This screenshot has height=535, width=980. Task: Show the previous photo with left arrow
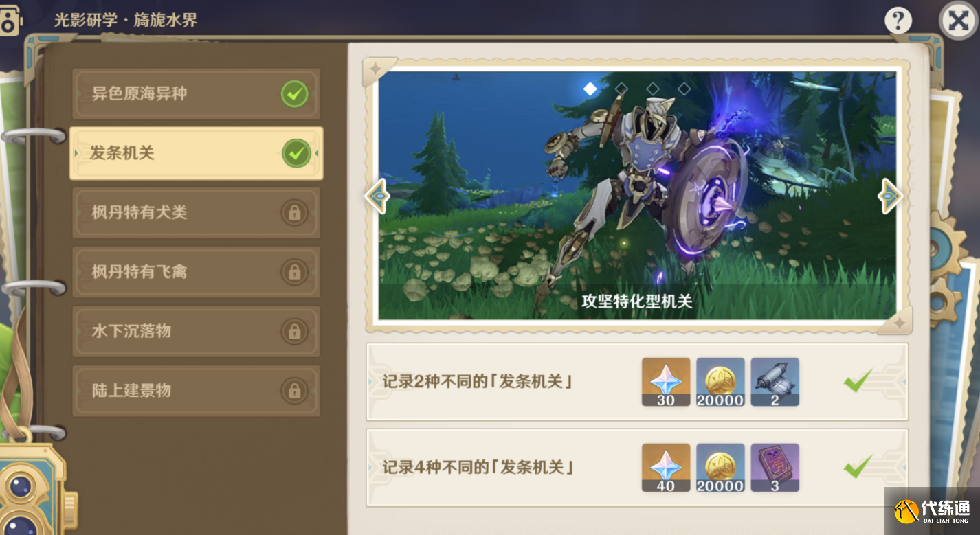377,196
